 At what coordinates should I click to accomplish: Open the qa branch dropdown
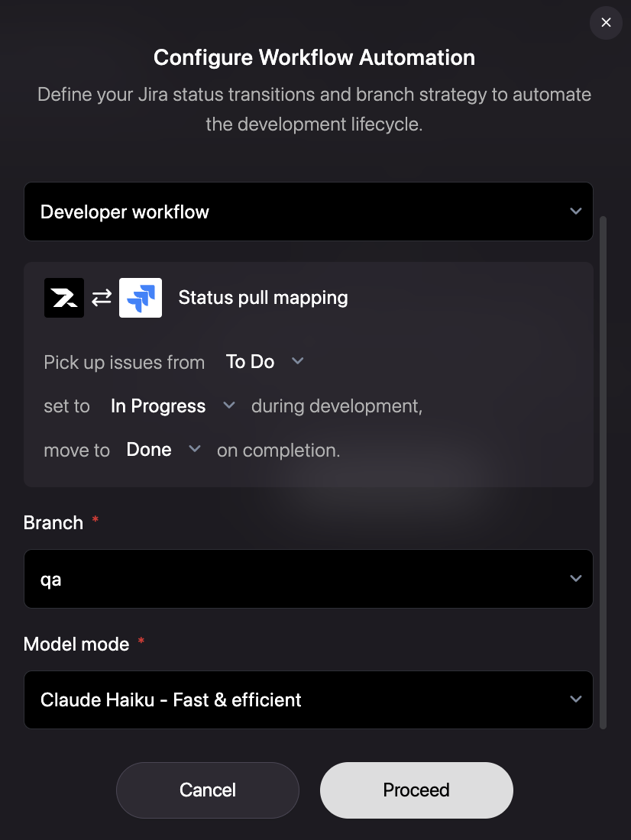click(x=309, y=579)
